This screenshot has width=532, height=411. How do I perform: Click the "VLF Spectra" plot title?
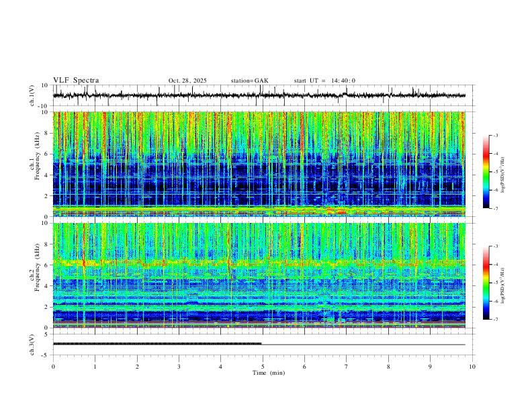[76, 81]
